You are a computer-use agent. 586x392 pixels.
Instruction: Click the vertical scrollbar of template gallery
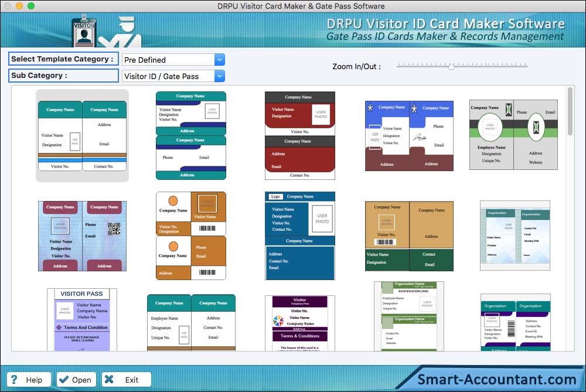coord(570,111)
